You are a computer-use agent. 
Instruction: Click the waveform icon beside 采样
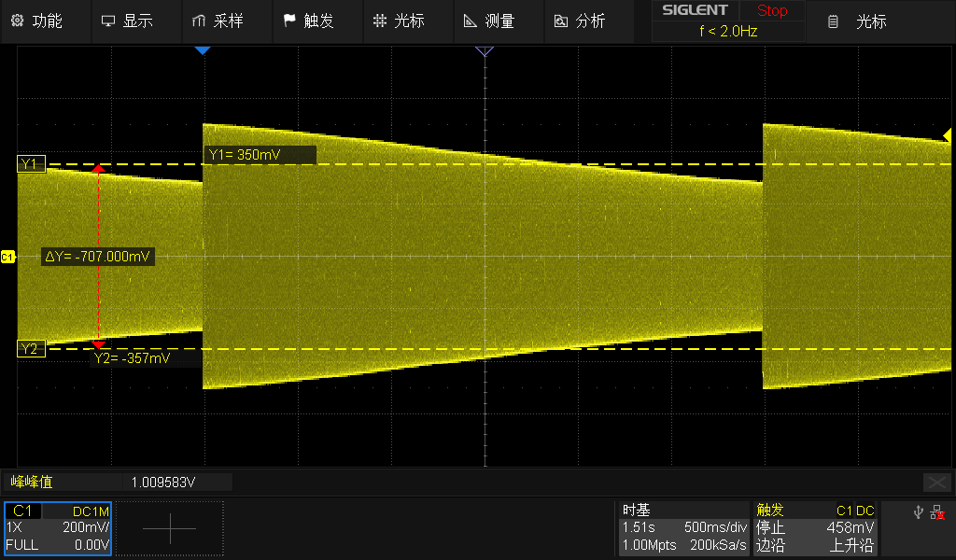point(199,21)
